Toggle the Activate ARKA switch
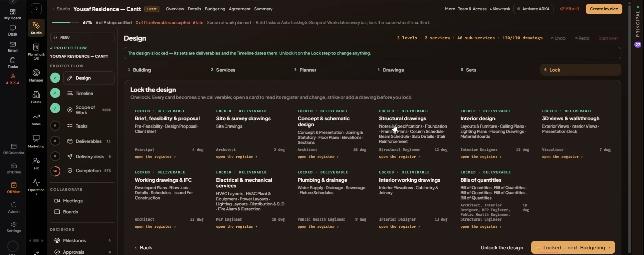The width and height of the screenshot is (644, 255). (x=533, y=9)
